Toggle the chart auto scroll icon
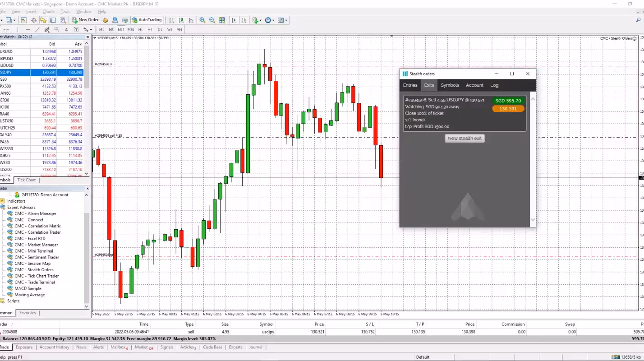 coord(234,20)
